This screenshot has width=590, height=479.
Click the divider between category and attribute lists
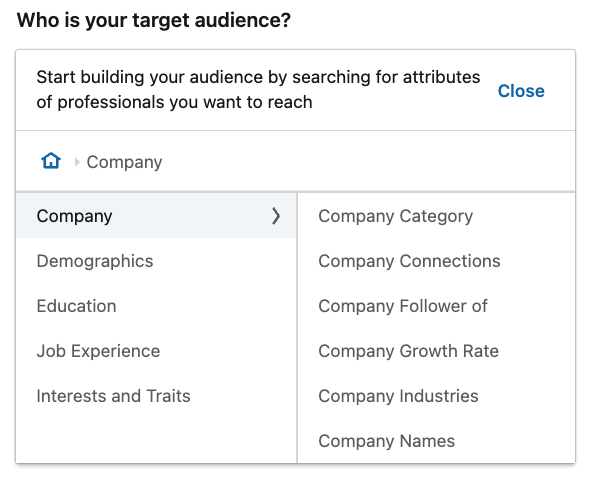(297, 328)
